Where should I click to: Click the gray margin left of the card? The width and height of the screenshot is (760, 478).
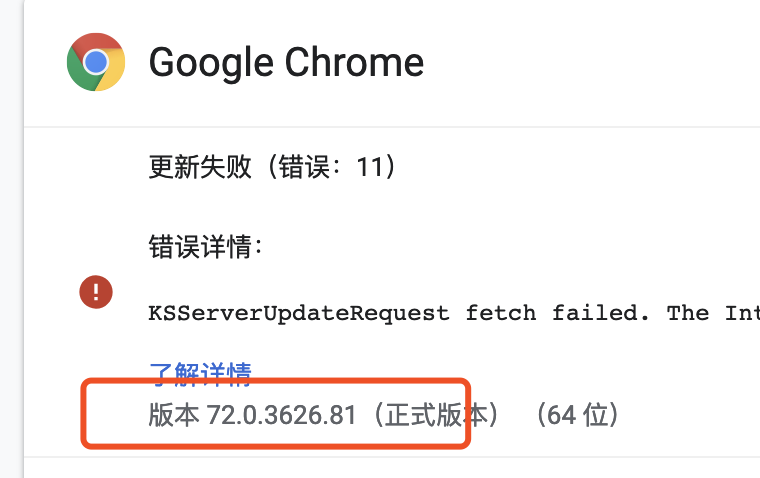pyautogui.click(x=11, y=239)
